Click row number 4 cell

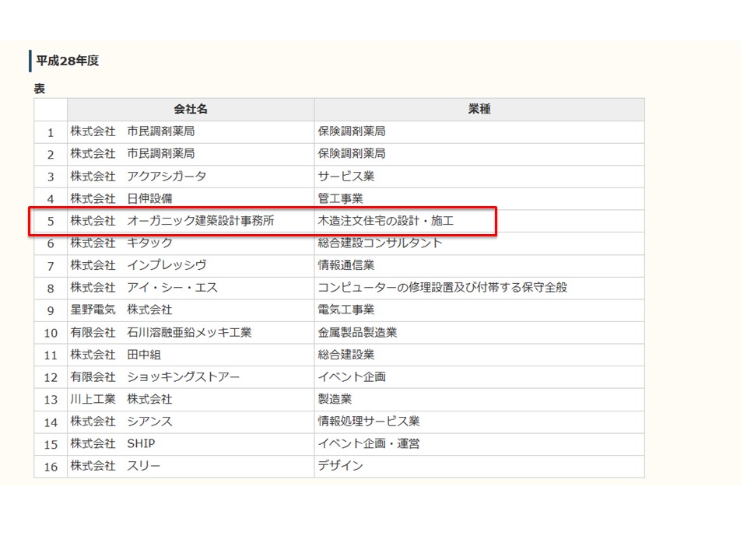51,200
